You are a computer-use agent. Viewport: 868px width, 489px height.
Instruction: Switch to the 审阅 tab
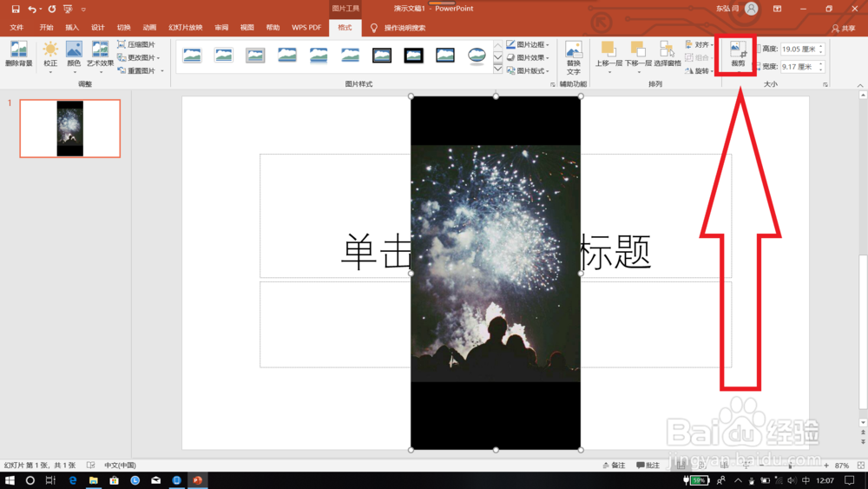point(221,28)
